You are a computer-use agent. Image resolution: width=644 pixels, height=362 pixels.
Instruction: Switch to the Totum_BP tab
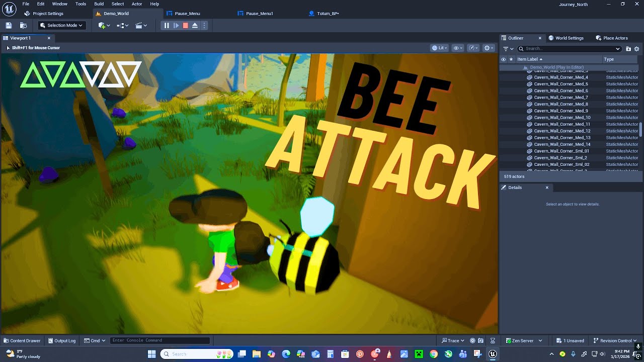(x=324, y=14)
